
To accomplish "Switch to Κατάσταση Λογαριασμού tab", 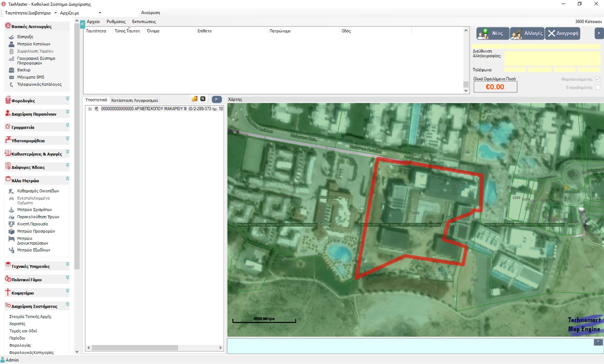I will pyautogui.click(x=134, y=100).
